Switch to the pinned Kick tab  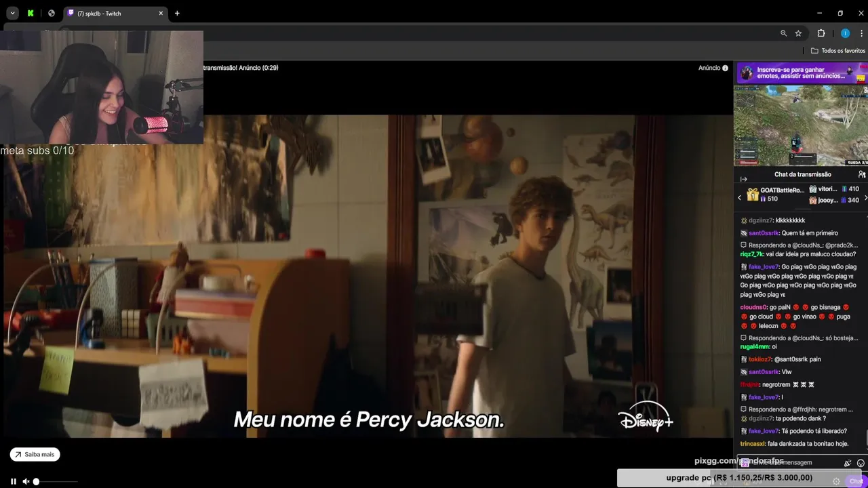tap(31, 13)
